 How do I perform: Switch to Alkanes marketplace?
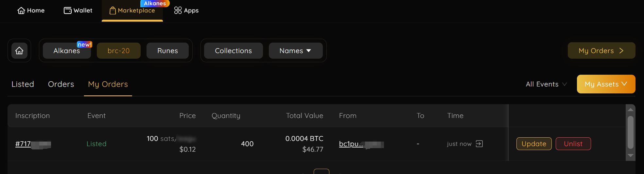[67, 51]
